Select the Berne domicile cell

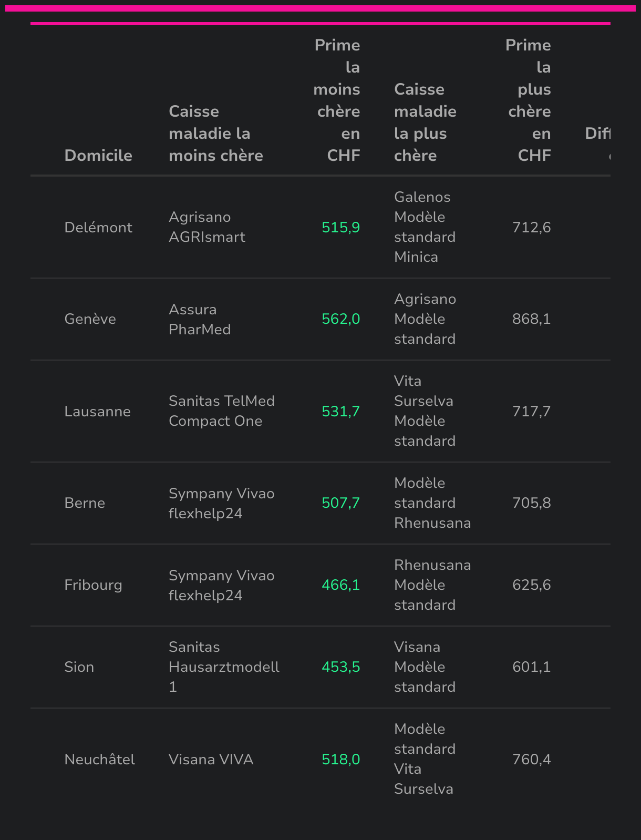point(85,503)
